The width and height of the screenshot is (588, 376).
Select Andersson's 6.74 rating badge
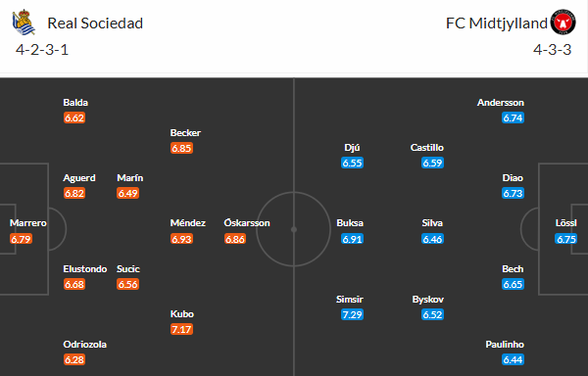click(513, 117)
